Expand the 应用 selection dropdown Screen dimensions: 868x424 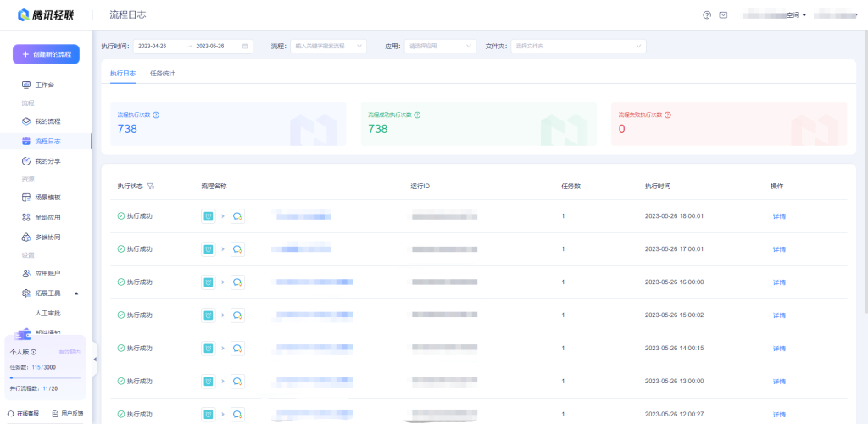tap(440, 46)
